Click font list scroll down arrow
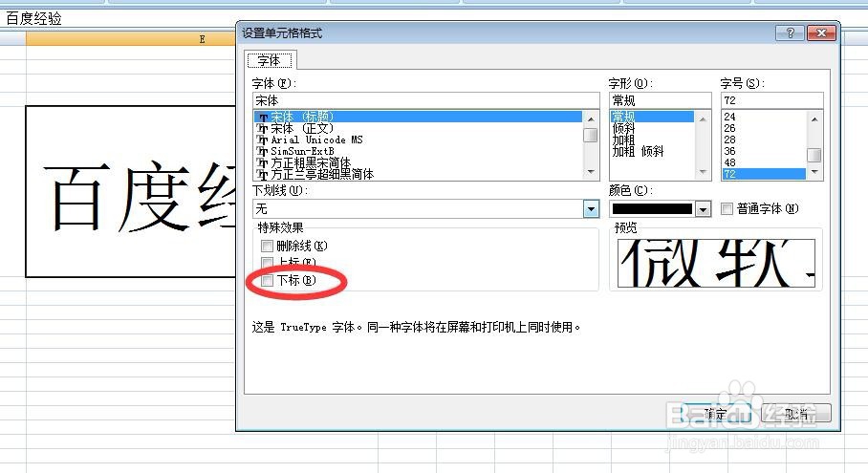868x473 pixels. [x=591, y=173]
